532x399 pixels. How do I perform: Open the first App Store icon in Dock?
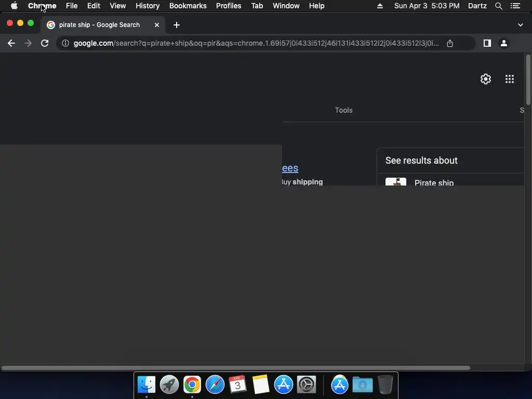pyautogui.click(x=284, y=384)
